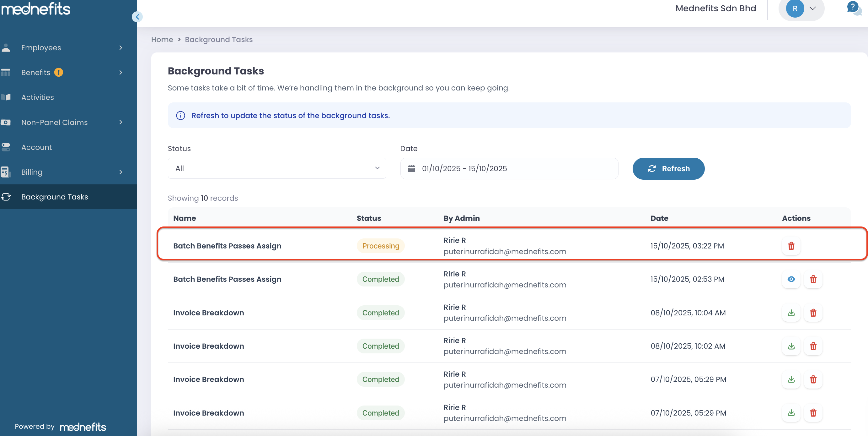
Task: Collapse the sidebar with arrow toggle
Action: coord(137,17)
